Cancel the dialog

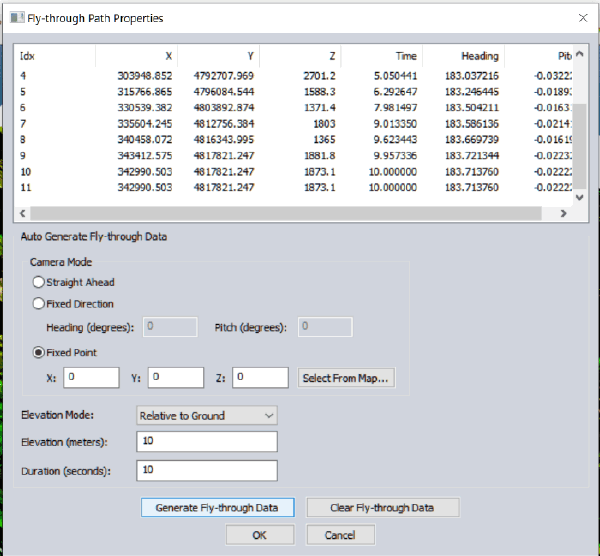pyautogui.click(x=340, y=535)
